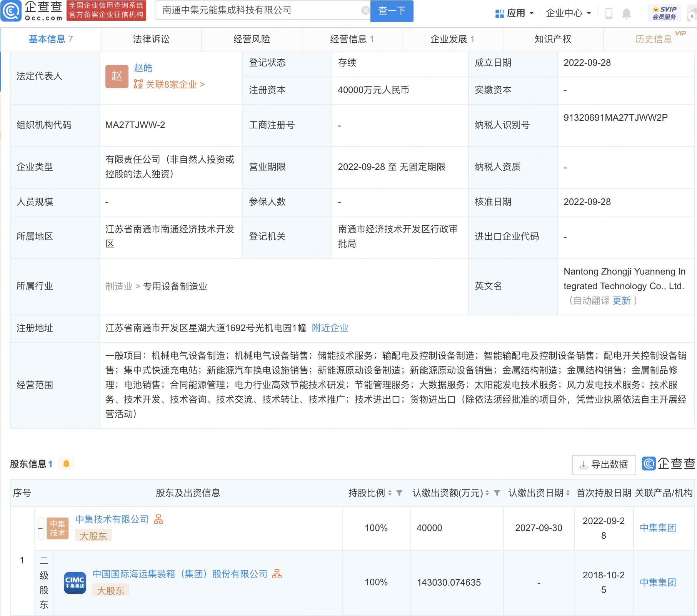
Task: Sort by 认缴出资日期 column arrows
Action: (x=568, y=493)
